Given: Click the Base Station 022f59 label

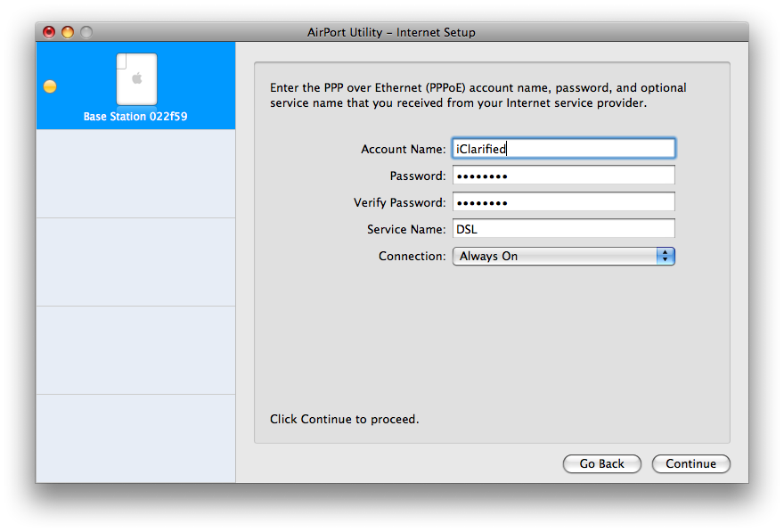Looking at the screenshot, I should (x=135, y=117).
